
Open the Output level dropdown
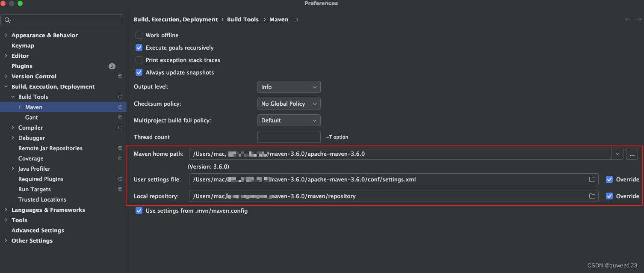point(289,87)
